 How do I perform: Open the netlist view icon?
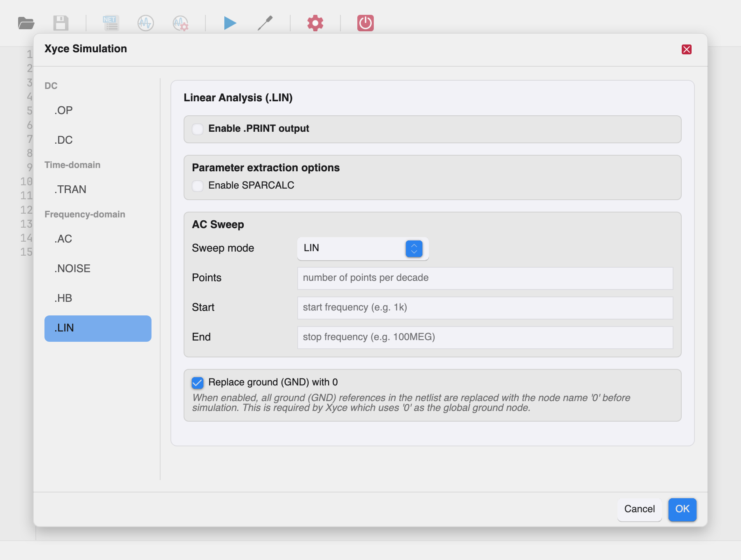coord(111,23)
